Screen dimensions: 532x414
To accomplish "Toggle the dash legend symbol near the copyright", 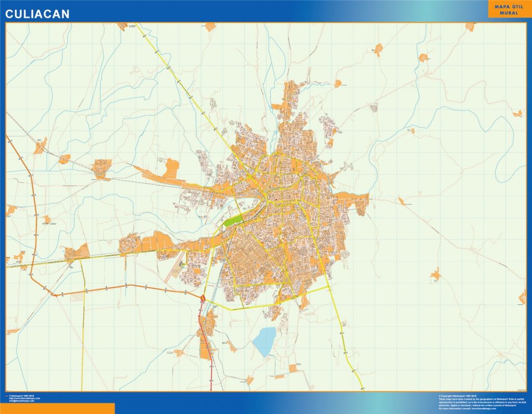I will [x=7, y=397].
